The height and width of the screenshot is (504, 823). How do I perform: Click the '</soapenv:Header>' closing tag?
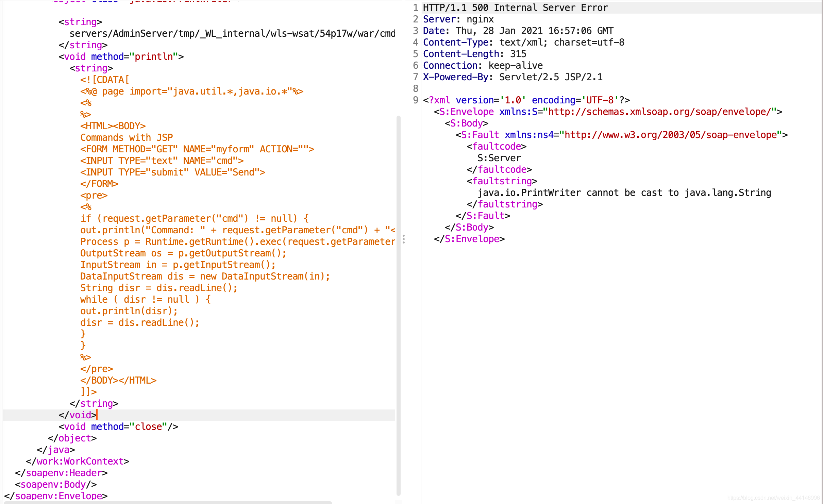[x=61, y=473]
